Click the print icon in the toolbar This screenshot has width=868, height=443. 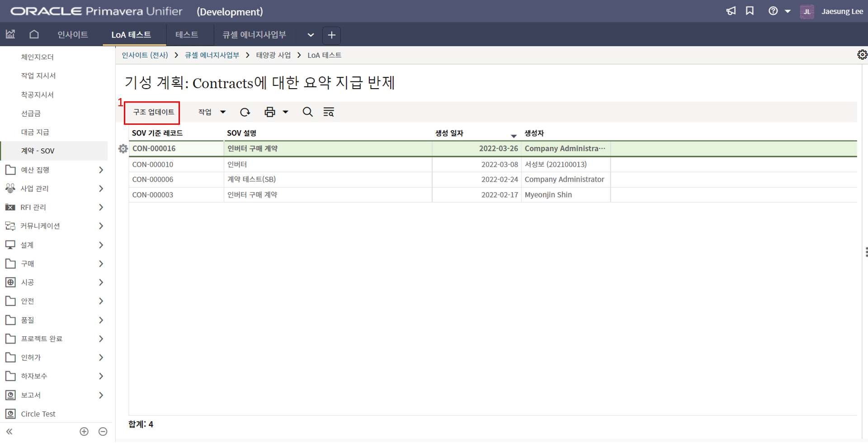270,112
